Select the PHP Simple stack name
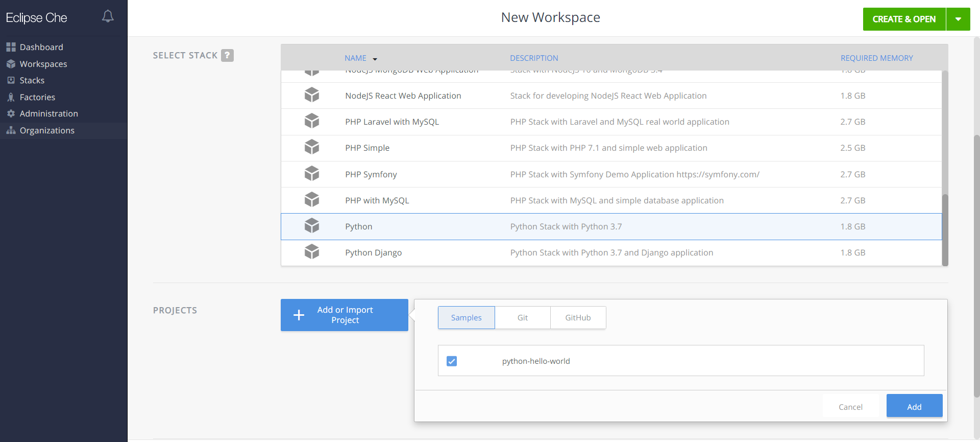The width and height of the screenshot is (980, 442). [x=367, y=148]
